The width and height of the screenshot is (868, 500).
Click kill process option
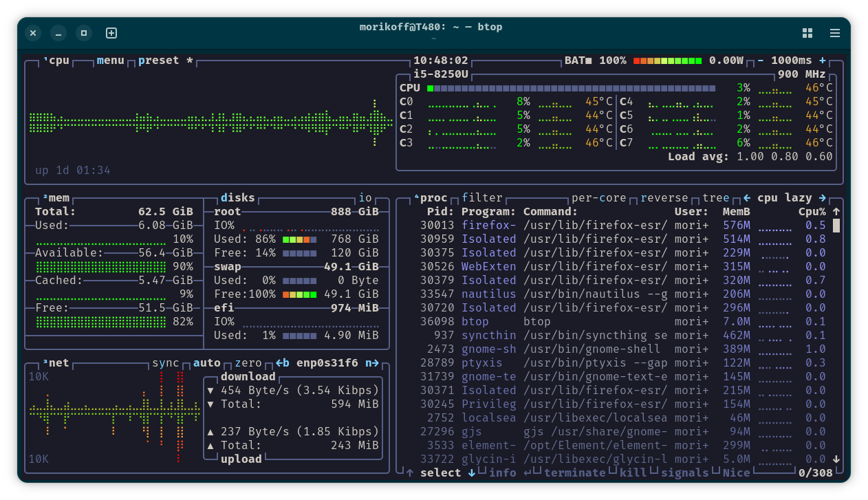[x=633, y=473]
